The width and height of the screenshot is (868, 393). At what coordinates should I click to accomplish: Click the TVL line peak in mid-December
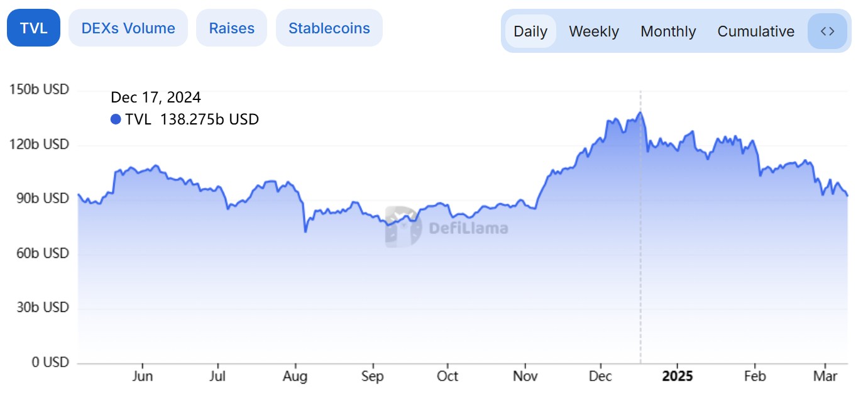coord(640,113)
